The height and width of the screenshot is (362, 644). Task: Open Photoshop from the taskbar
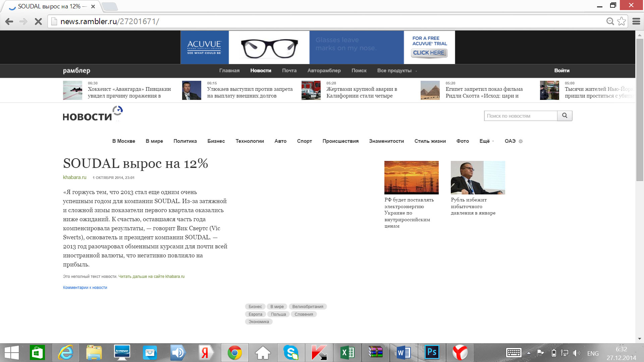click(432, 352)
